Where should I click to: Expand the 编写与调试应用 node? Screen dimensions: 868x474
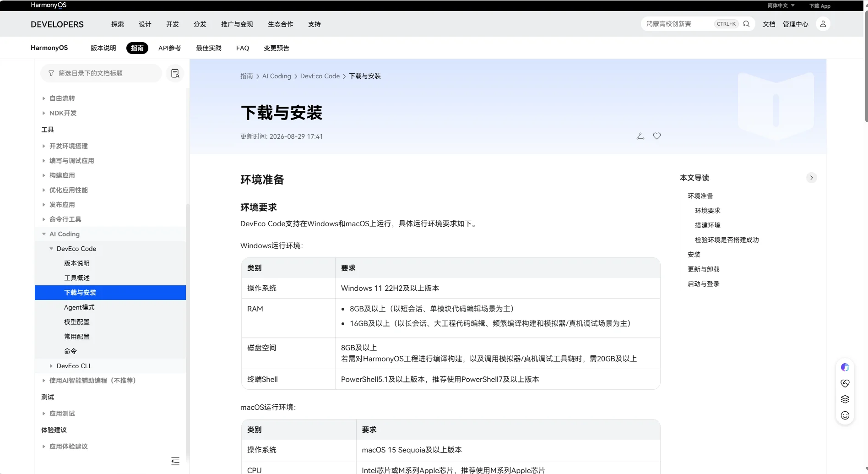(x=44, y=161)
